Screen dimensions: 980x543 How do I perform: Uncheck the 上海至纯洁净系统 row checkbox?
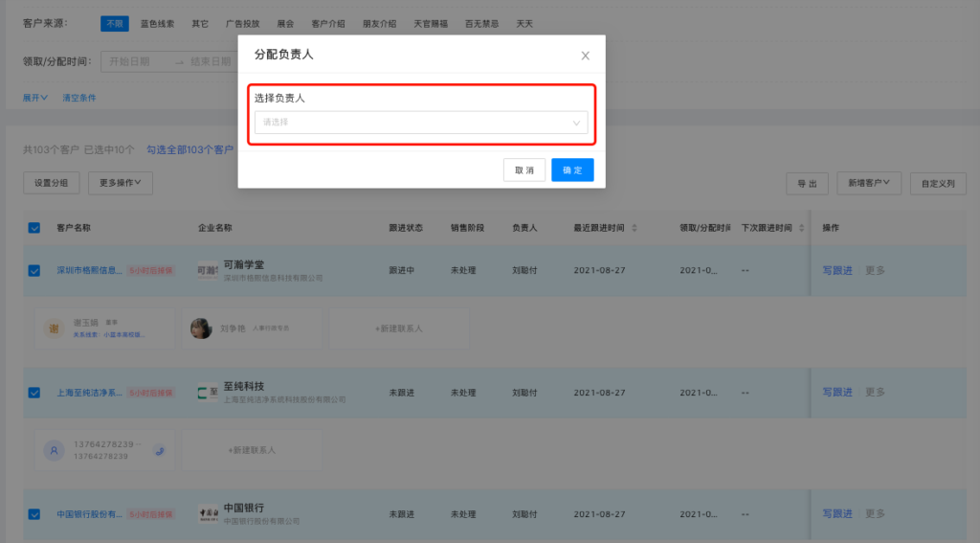click(34, 393)
